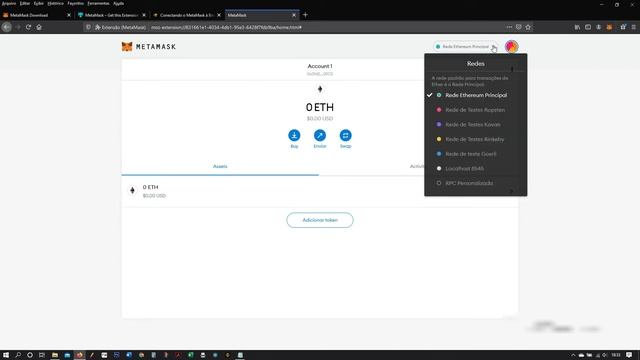Click MetaMask fox extension toolbar icon
Viewport: 640px width, 360px height.
(x=609, y=27)
